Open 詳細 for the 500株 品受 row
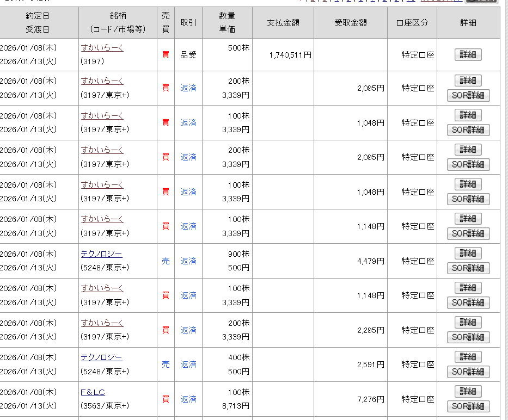Viewport: 508px width, 420px height. (x=468, y=54)
